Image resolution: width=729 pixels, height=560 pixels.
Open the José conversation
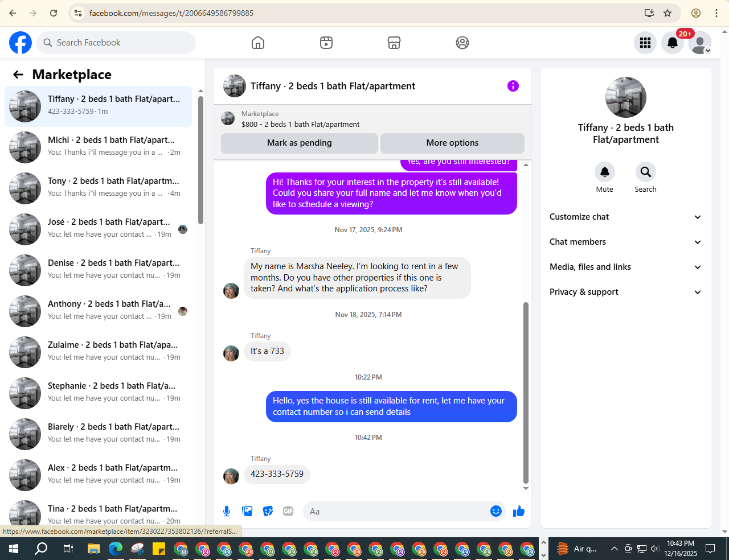[x=98, y=229]
